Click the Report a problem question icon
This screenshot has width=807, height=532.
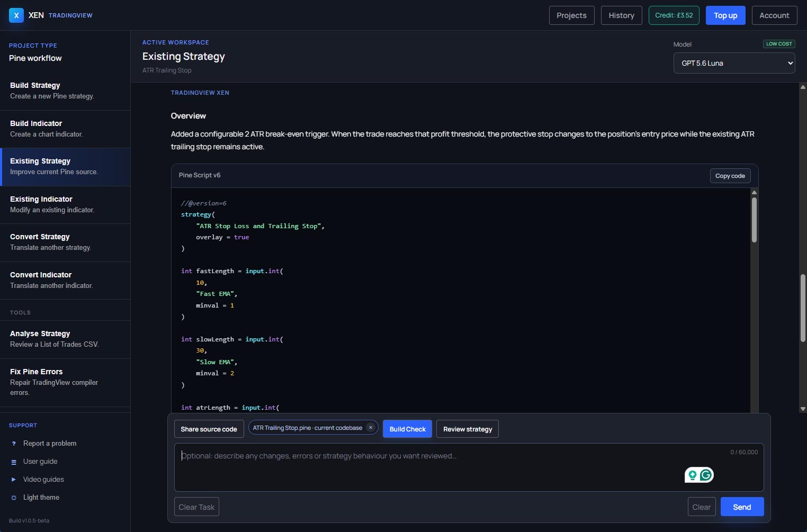[14, 444]
